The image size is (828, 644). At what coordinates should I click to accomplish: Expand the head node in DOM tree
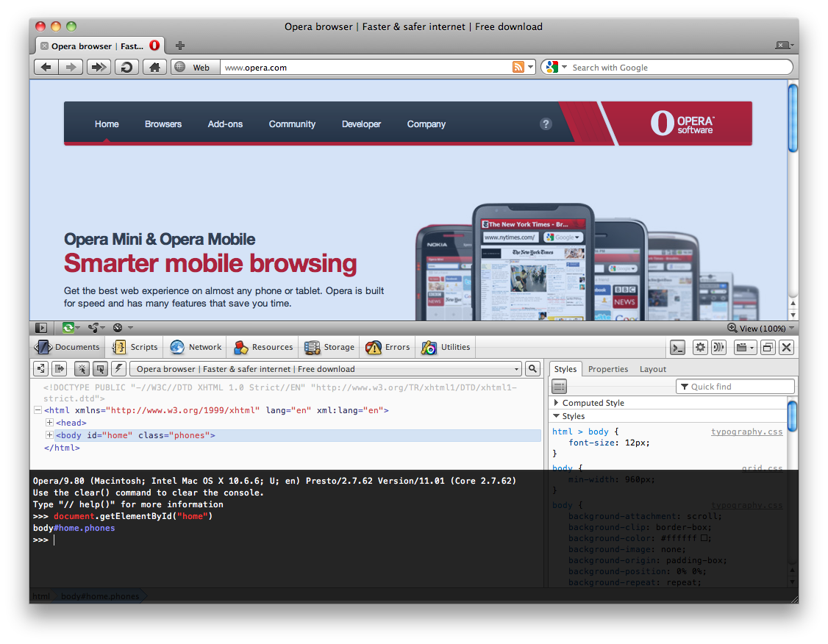point(49,423)
